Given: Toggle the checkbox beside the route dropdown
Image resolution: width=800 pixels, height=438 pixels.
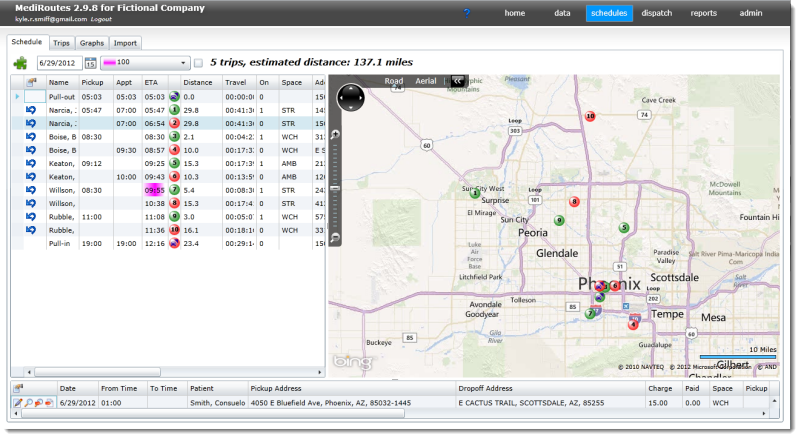Looking at the screenshot, I should click(198, 63).
